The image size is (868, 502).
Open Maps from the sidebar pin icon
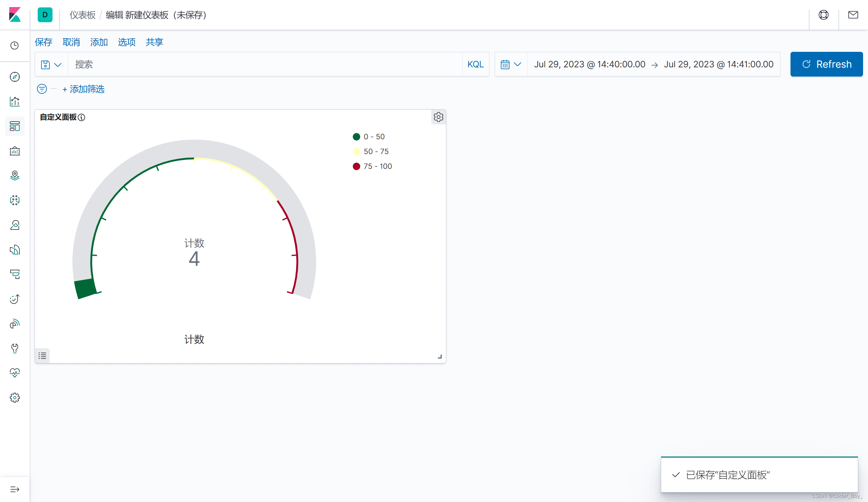pos(15,176)
